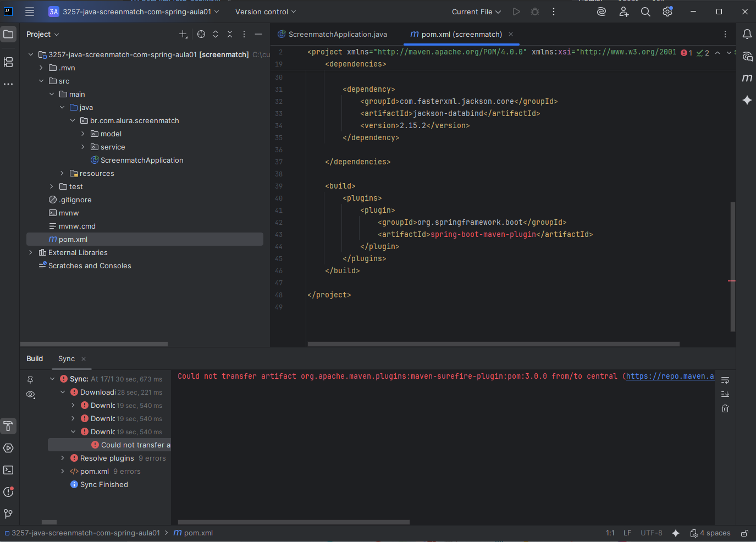The width and height of the screenshot is (756, 542).
Task: Open the Current File run configuration dropdown
Action: (476, 12)
